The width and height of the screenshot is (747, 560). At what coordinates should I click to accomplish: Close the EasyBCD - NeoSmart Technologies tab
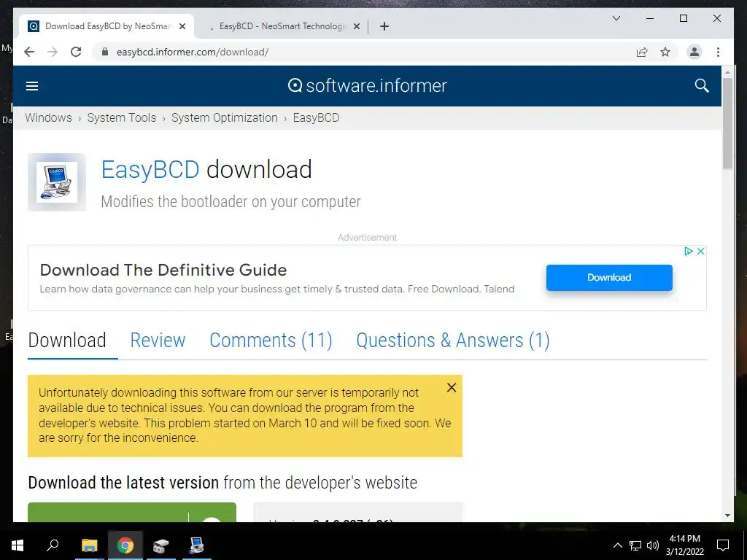tap(356, 26)
